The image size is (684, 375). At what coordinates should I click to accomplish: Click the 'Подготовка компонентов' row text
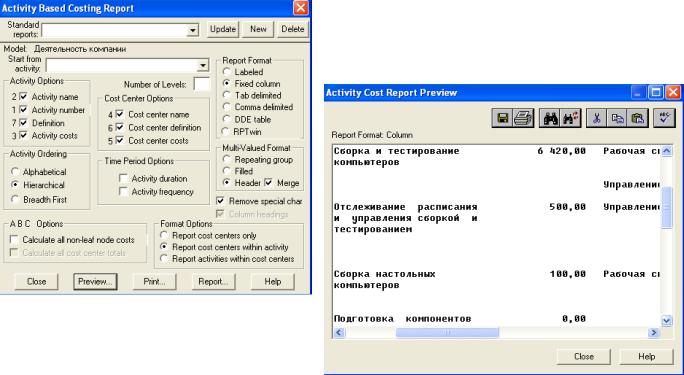(x=402, y=319)
